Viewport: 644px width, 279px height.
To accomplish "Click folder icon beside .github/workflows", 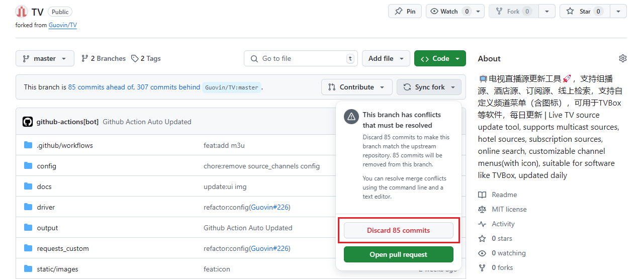I will pyautogui.click(x=28, y=145).
